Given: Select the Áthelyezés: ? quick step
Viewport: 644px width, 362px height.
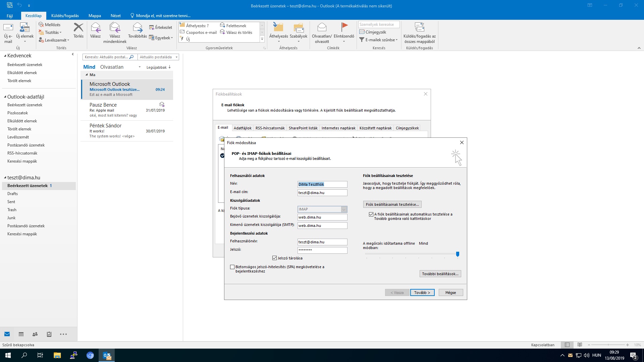Looking at the screenshot, I should point(197,25).
